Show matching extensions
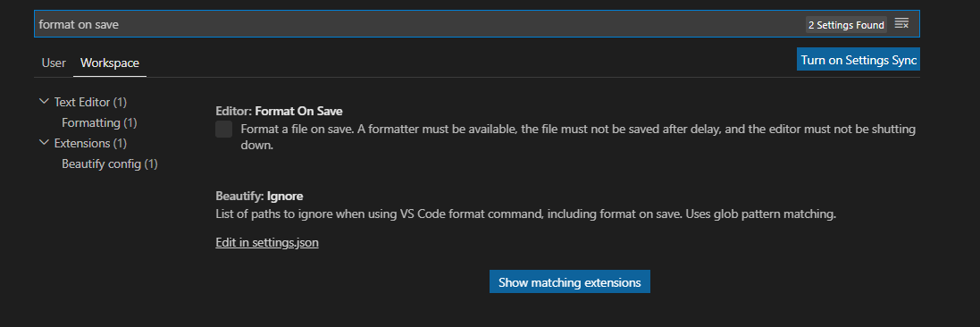Screen dimensions: 980x327 pos(569,282)
